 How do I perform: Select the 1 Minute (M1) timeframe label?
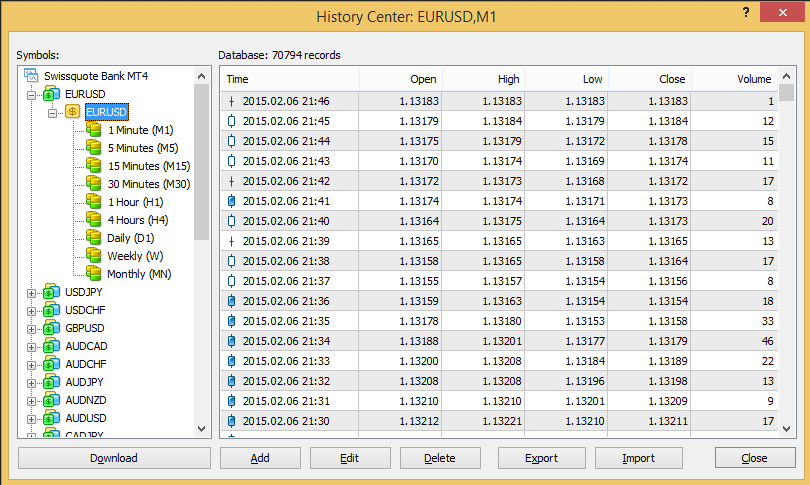[x=141, y=130]
